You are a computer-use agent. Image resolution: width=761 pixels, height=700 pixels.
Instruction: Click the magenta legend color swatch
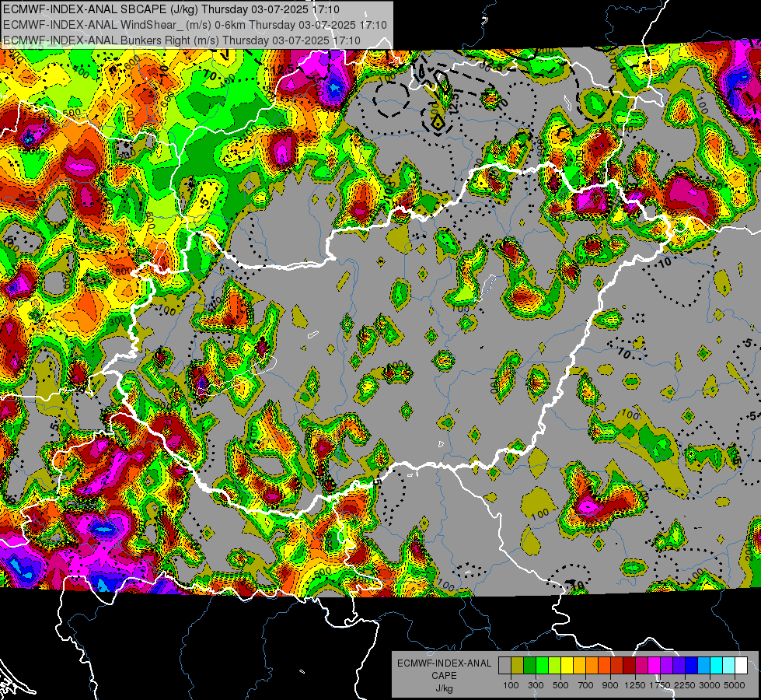tap(655, 665)
